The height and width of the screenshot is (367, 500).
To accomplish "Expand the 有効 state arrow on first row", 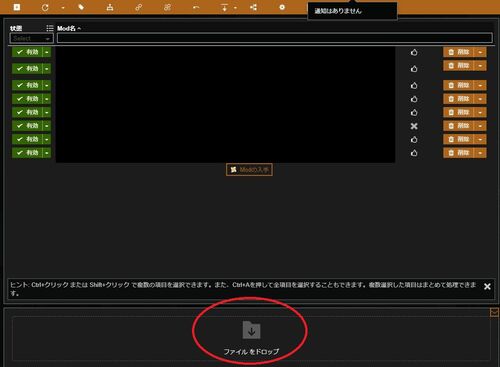I will point(47,52).
